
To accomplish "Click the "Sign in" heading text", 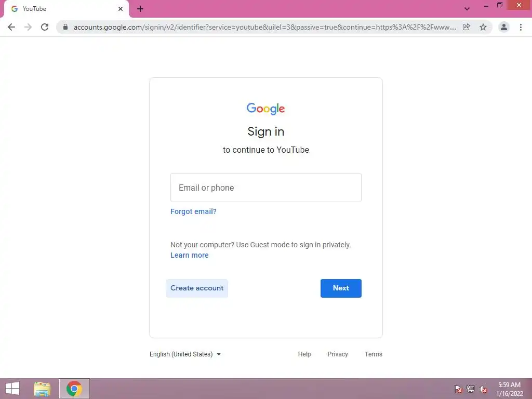I will click(265, 131).
